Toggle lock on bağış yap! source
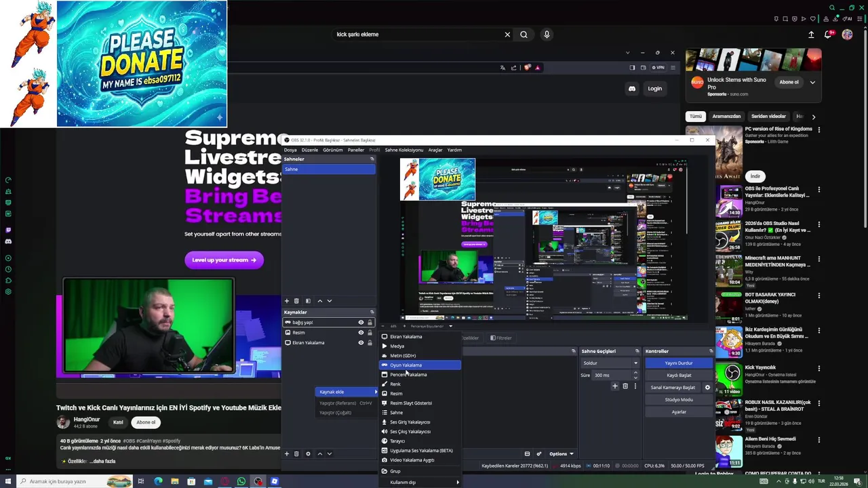Screen dimensions: 868x488 370,323
